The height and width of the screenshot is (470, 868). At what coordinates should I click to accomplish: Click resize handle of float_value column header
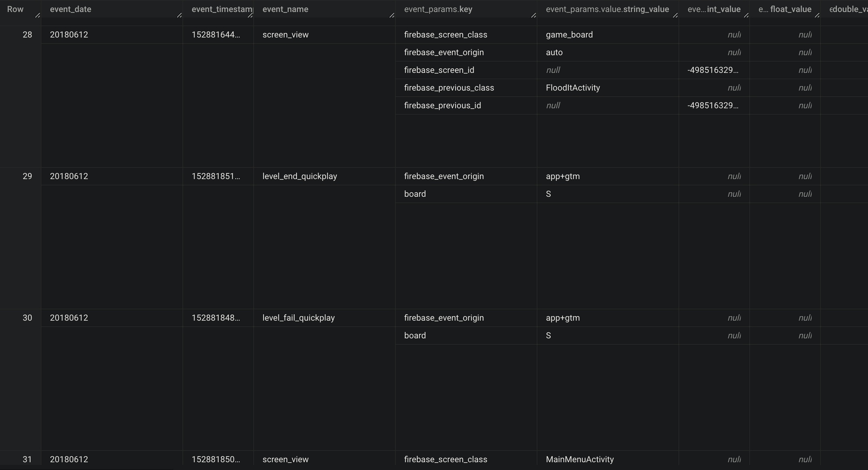pyautogui.click(x=817, y=15)
